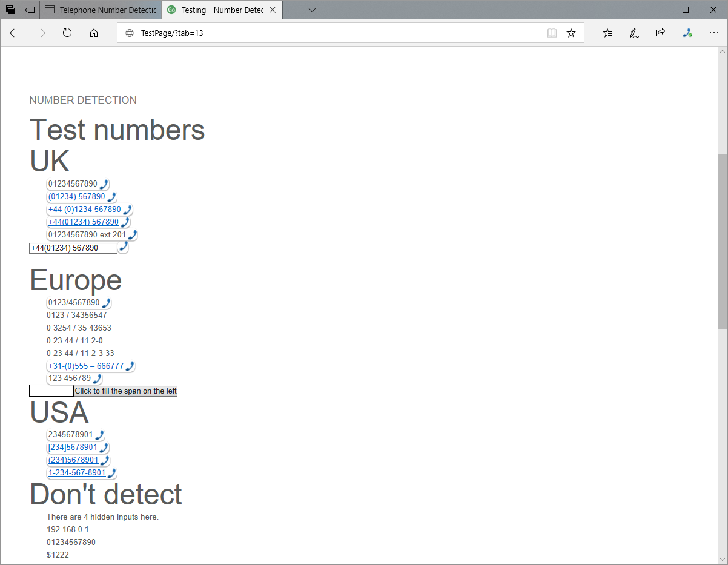Click the call icon beside +31-(0)555 – 666777
728x565 pixels.
tap(130, 366)
